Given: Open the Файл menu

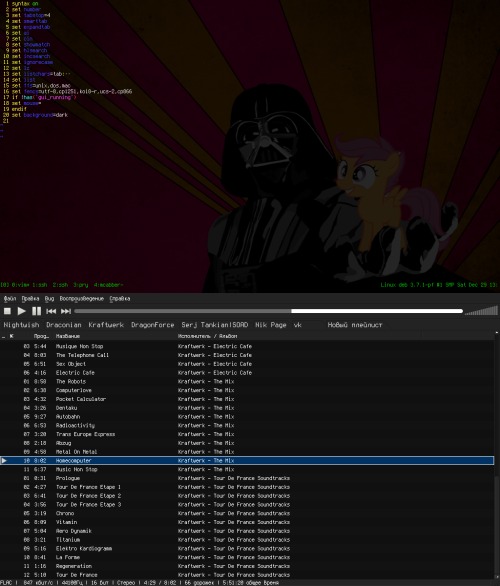Looking at the screenshot, I should pos(10,299).
